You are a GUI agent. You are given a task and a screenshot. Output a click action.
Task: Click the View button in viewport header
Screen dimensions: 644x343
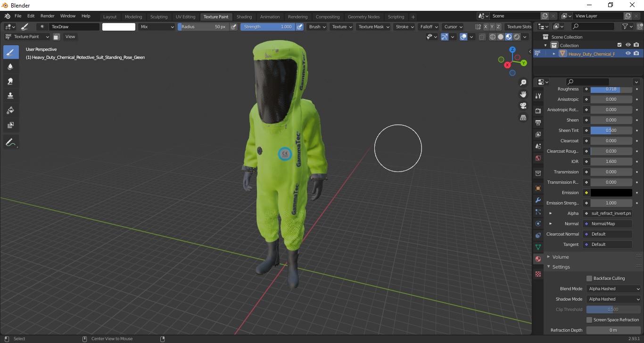[x=70, y=37]
